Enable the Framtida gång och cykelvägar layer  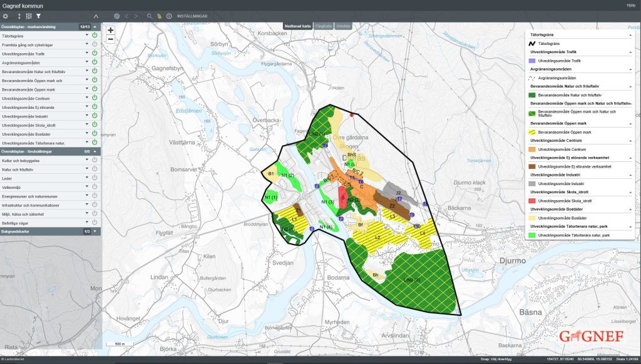point(95,44)
